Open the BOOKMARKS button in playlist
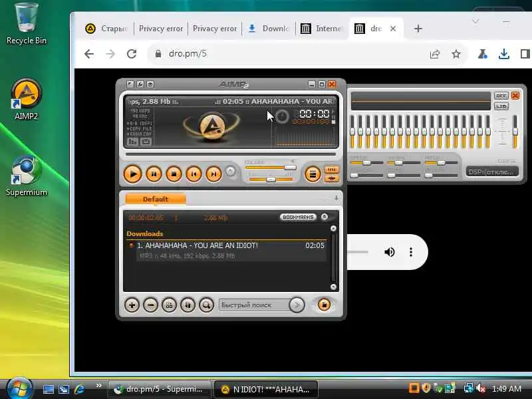Image resolution: width=532 pixels, height=399 pixels. (298, 217)
